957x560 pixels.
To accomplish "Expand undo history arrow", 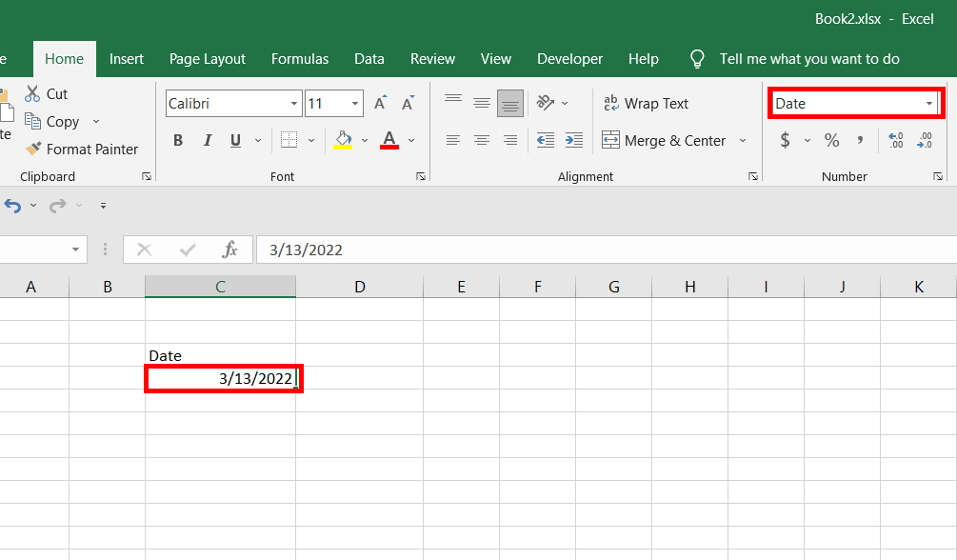I will click(x=33, y=206).
